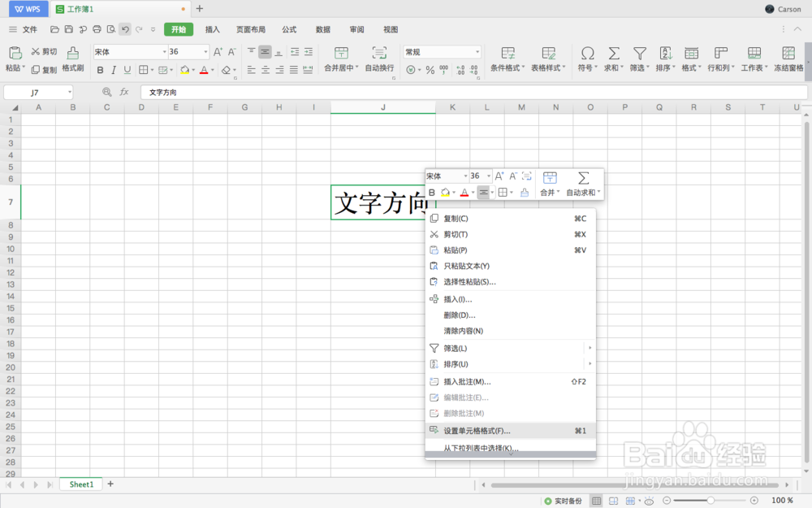Click the wrap text (自动换行) icon
812x508 pixels.
pyautogui.click(x=379, y=57)
